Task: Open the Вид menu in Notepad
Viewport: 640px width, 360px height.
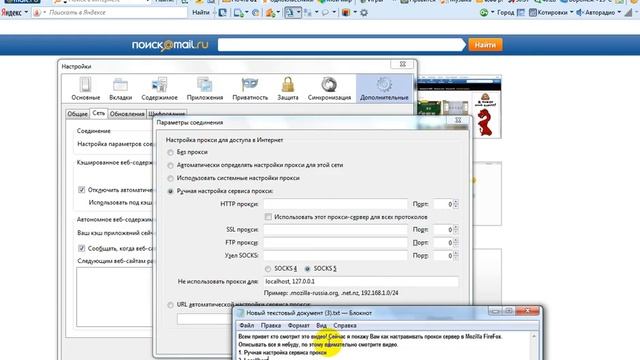Action: click(x=321, y=326)
